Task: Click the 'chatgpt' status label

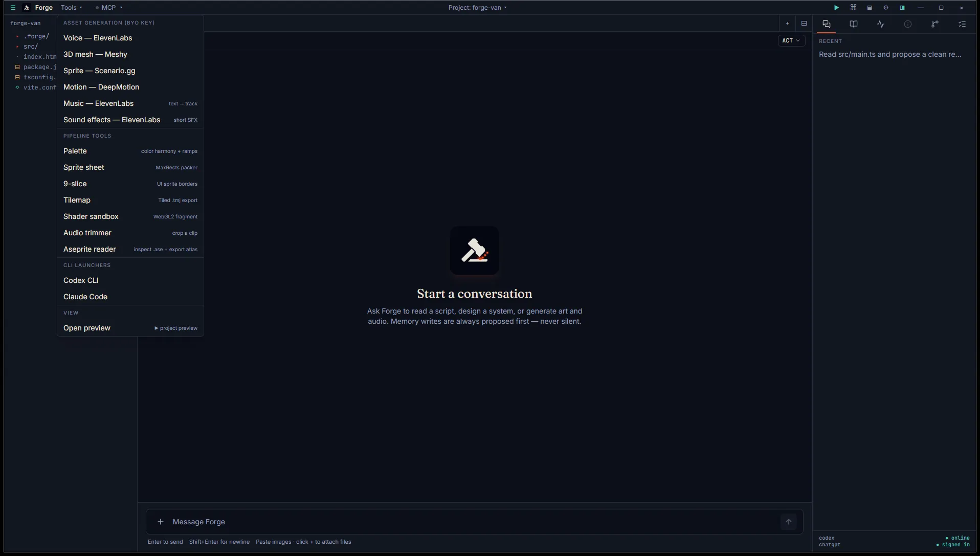Action: click(830, 545)
